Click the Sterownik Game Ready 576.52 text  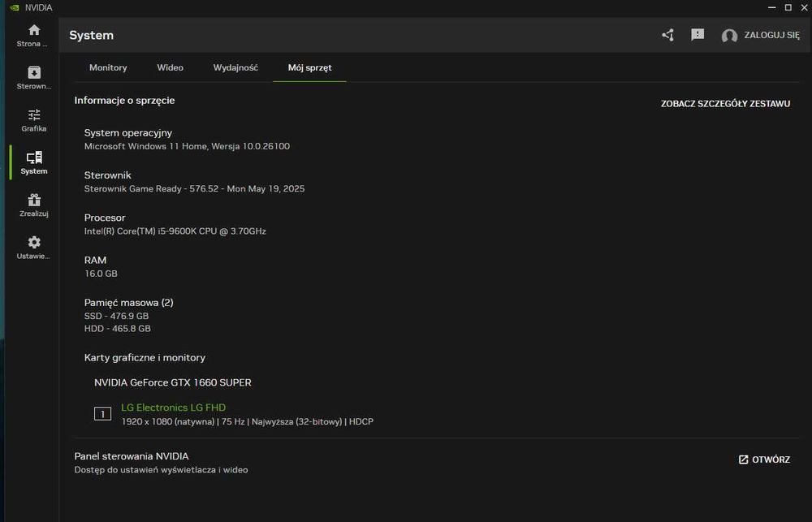[x=194, y=188]
